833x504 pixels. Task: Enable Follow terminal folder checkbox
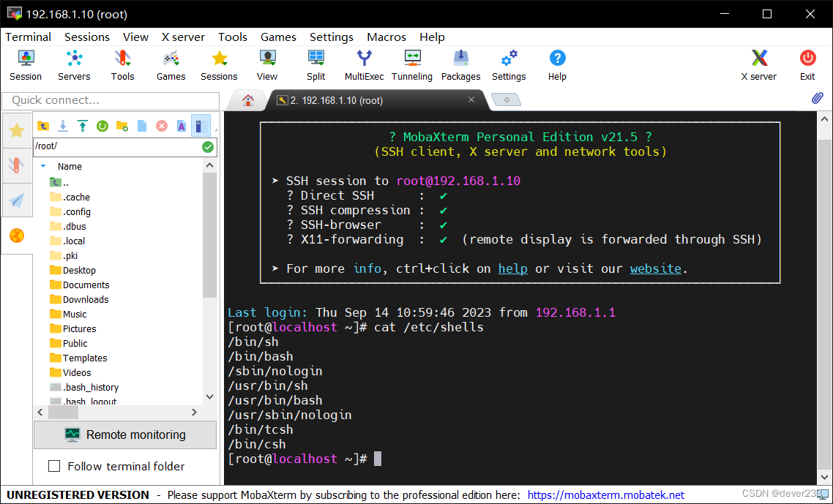(x=54, y=466)
